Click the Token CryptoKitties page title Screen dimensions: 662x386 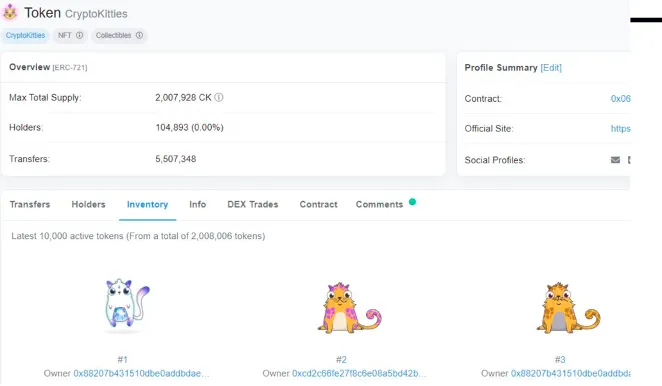pyautogui.click(x=76, y=13)
